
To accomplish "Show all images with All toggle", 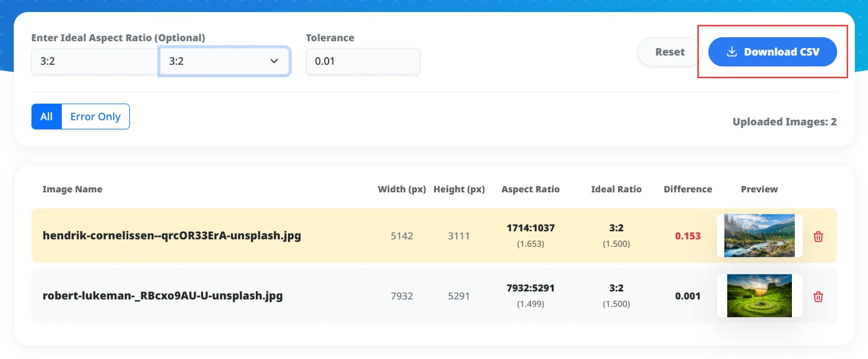I will (x=46, y=117).
